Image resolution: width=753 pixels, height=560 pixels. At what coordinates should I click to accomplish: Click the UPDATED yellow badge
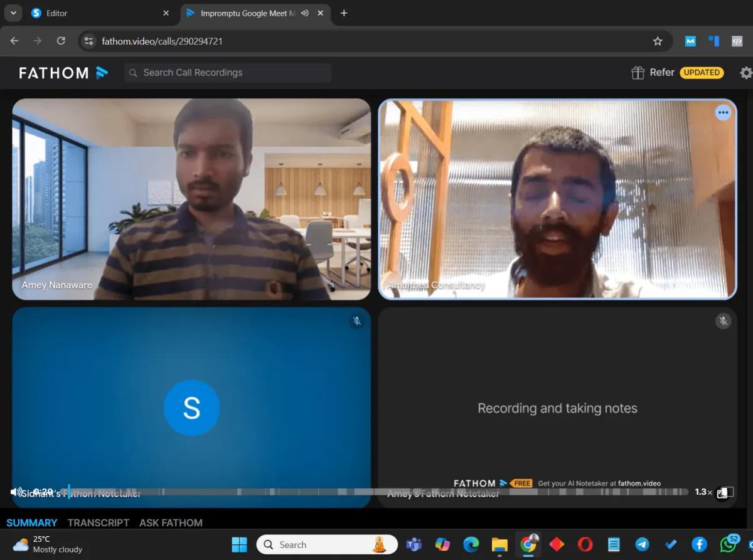[702, 73]
